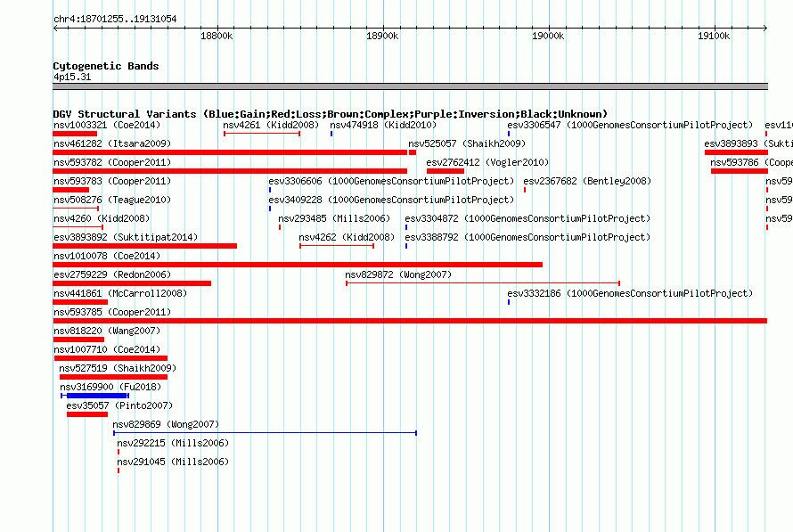Select nsv593785 (Cooper2011) label
This screenshot has height=532, width=793.
(112, 312)
